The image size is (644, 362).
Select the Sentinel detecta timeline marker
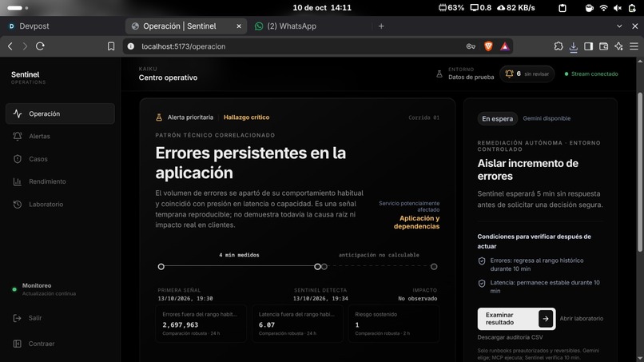(x=317, y=267)
